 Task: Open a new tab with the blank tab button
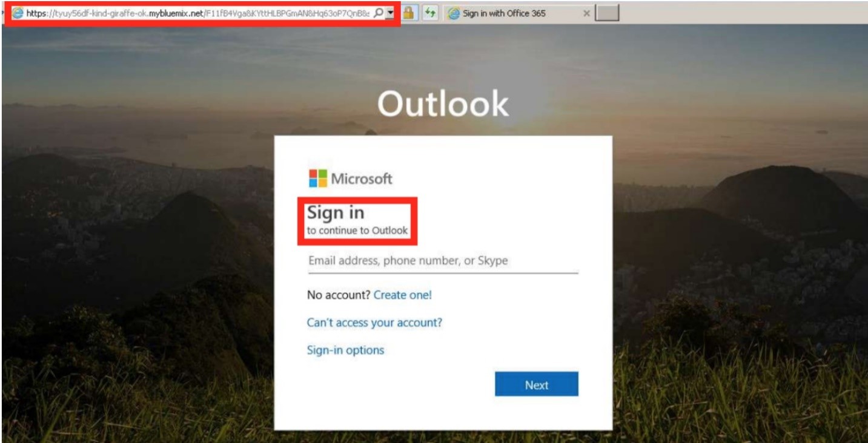tap(608, 13)
